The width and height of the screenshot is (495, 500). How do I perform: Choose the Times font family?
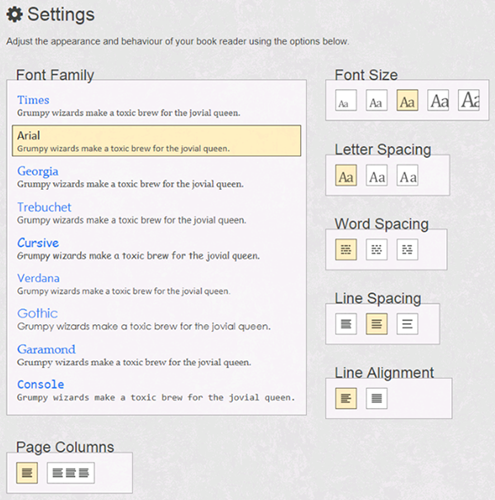[156, 106]
